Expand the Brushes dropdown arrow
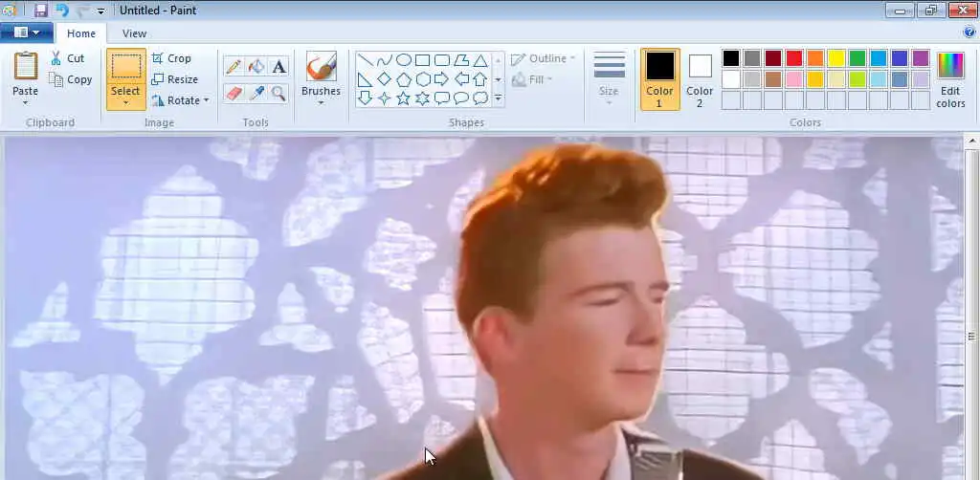 click(x=322, y=103)
